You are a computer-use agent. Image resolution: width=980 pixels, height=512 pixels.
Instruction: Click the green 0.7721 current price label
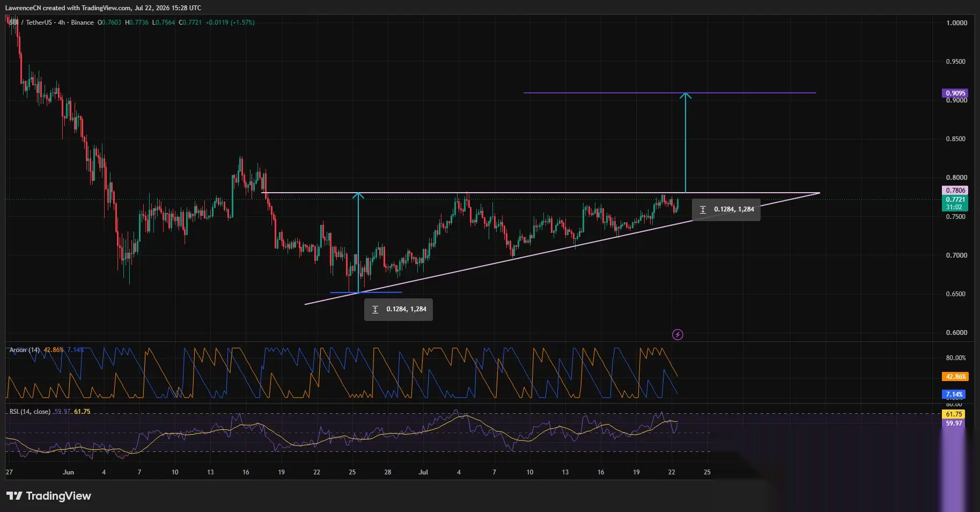pos(955,200)
